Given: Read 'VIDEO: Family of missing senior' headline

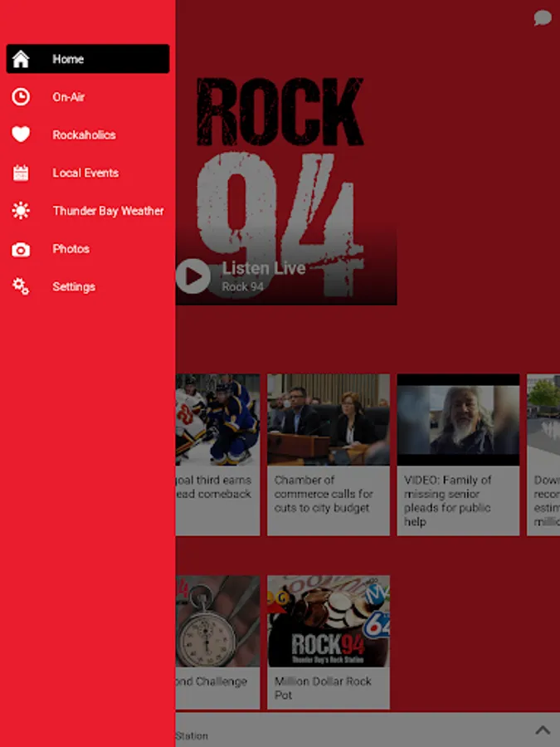Looking at the screenshot, I should (x=448, y=500).
